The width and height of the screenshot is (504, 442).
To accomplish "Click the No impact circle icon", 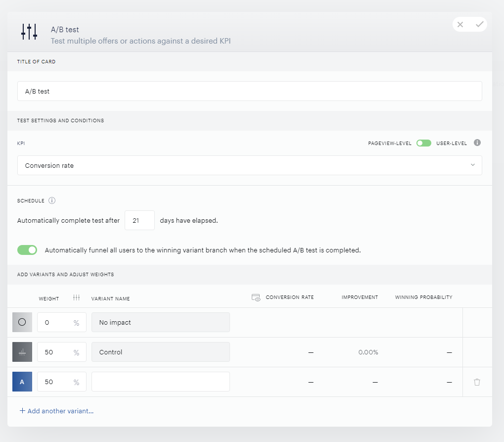I will tap(22, 322).
